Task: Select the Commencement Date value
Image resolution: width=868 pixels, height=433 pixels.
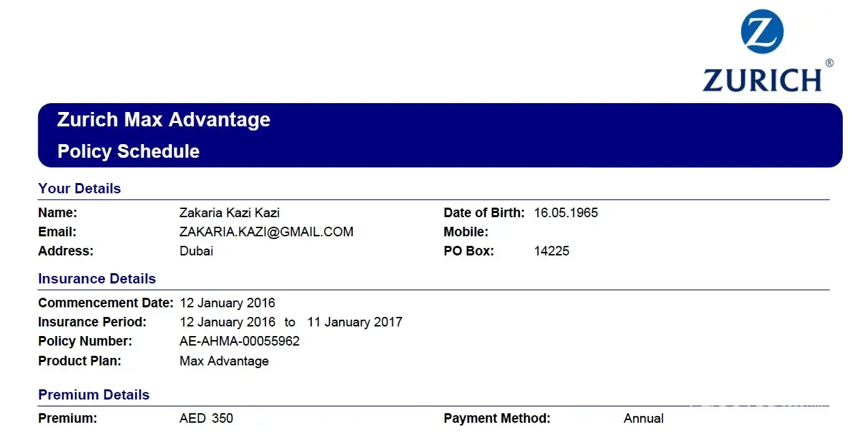Action: [x=227, y=303]
